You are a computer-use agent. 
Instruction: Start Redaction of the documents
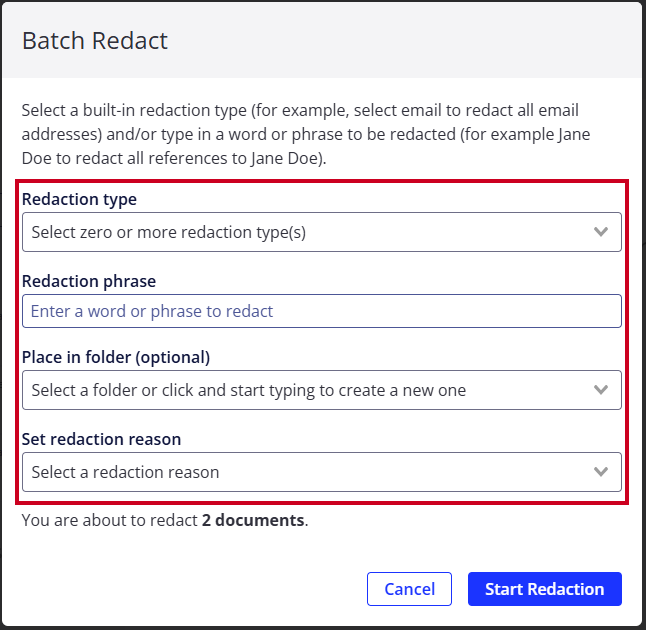pyautogui.click(x=545, y=589)
